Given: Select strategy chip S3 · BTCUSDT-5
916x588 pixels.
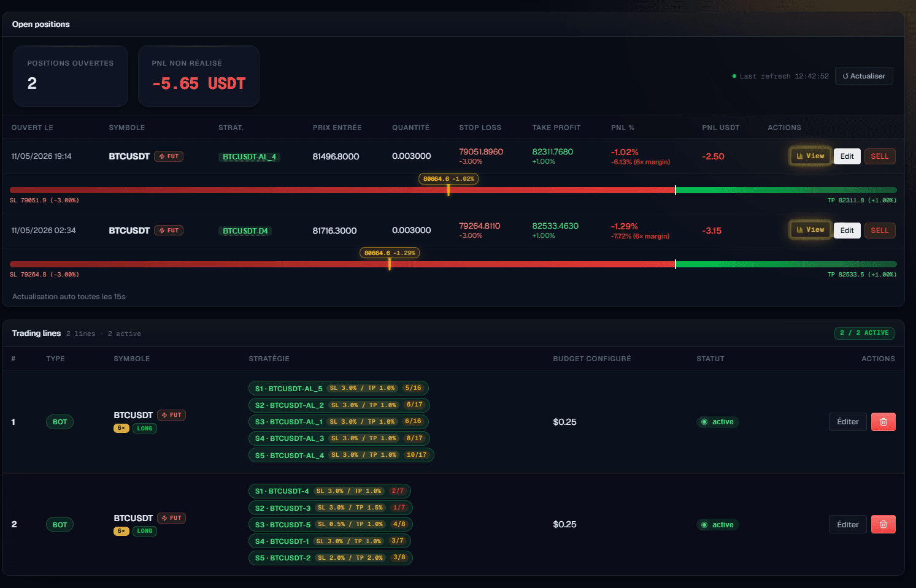Looking at the screenshot, I should pyautogui.click(x=331, y=524).
